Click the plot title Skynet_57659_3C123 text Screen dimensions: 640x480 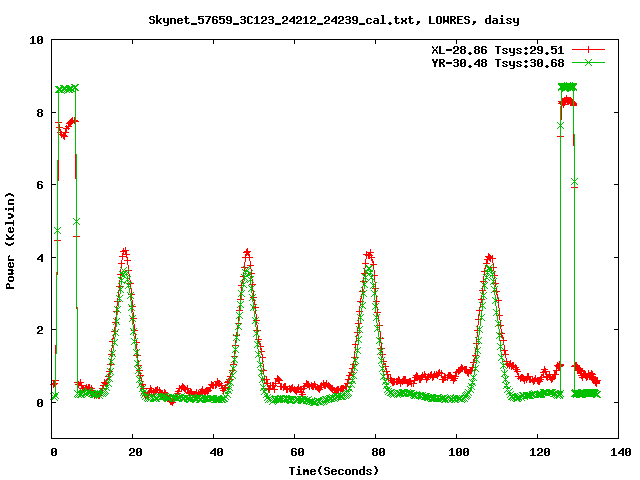pos(334,20)
